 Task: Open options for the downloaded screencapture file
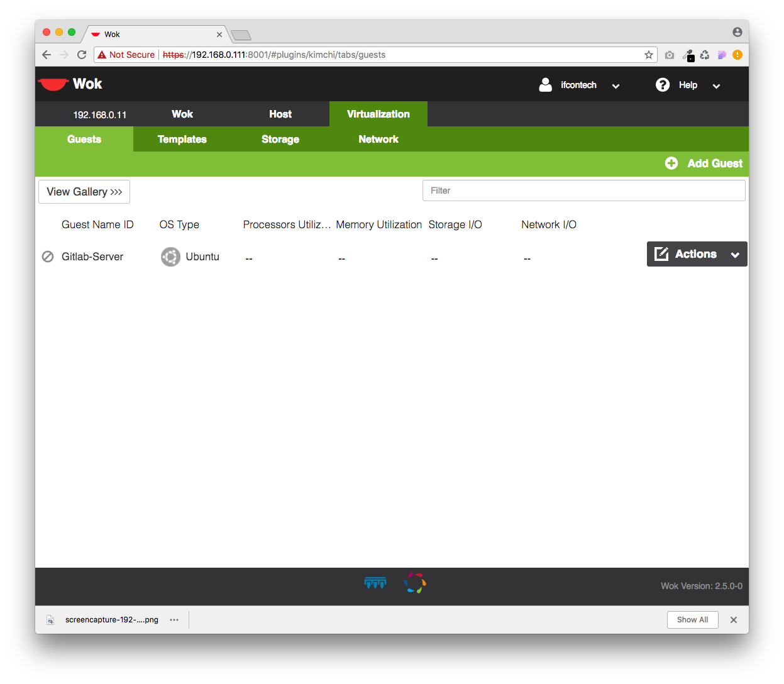pos(174,620)
